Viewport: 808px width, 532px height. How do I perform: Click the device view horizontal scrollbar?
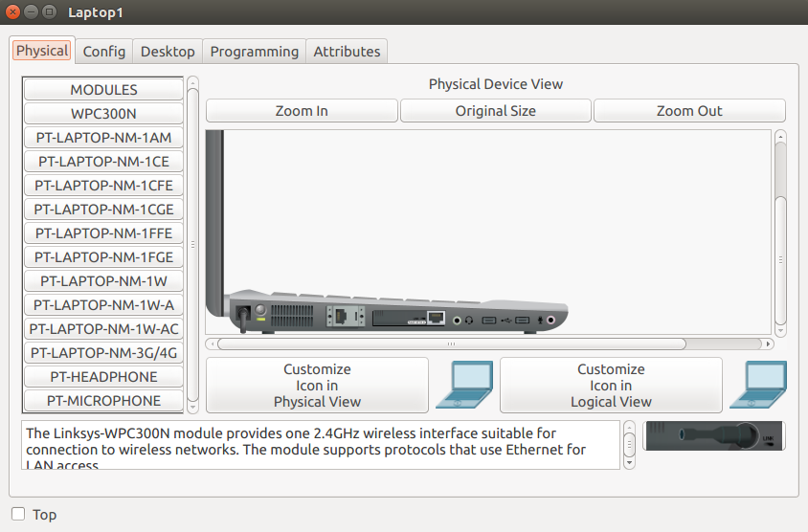click(x=450, y=344)
